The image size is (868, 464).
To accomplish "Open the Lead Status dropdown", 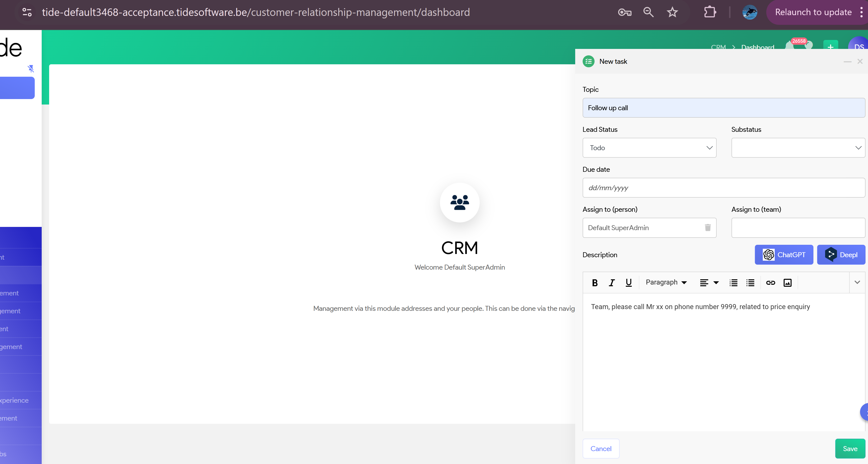I will [x=649, y=148].
